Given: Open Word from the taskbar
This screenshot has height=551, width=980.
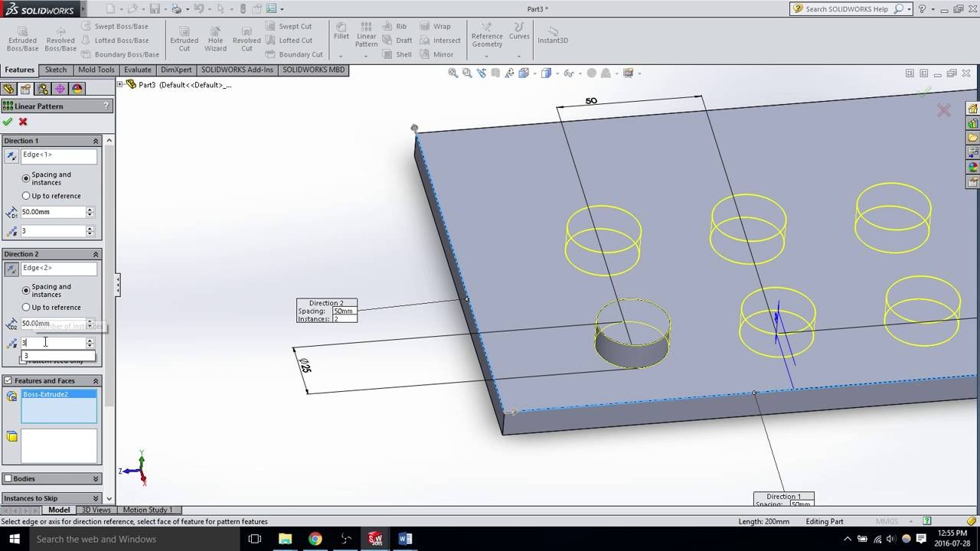Looking at the screenshot, I should (x=405, y=539).
